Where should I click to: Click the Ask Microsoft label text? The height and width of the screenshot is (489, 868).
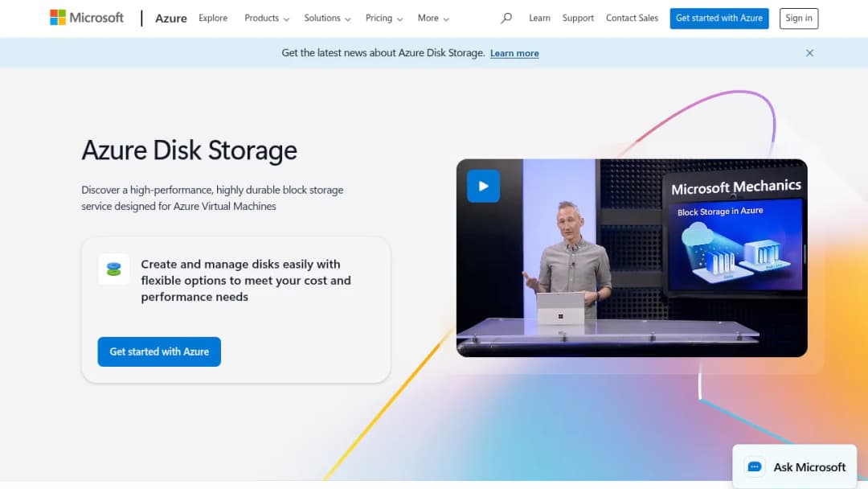tap(809, 466)
